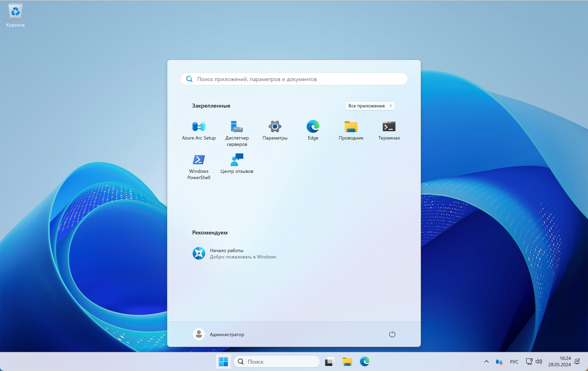Open Windows PowerShell pinned app
The height and width of the screenshot is (371, 588).
click(x=199, y=167)
